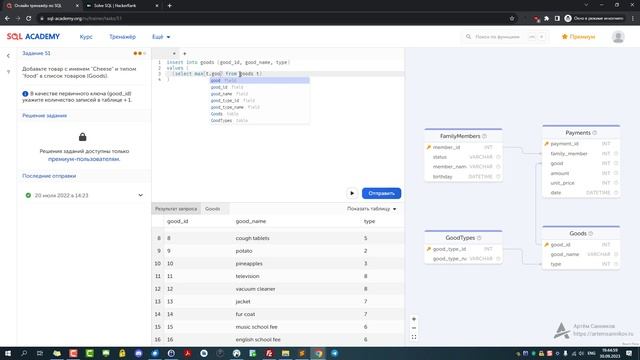The height and width of the screenshot is (360, 640).
Task: Select good_type_name autocomplete suggestion
Action: coord(260,107)
